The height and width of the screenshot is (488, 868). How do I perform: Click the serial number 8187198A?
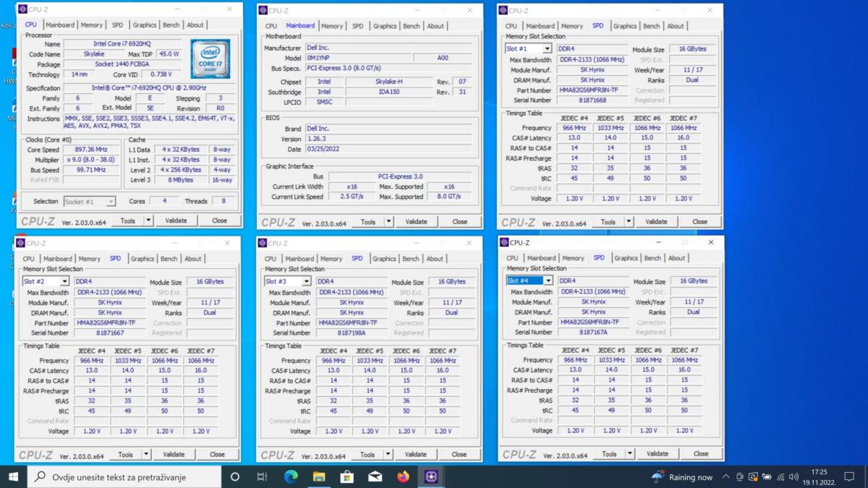point(352,333)
